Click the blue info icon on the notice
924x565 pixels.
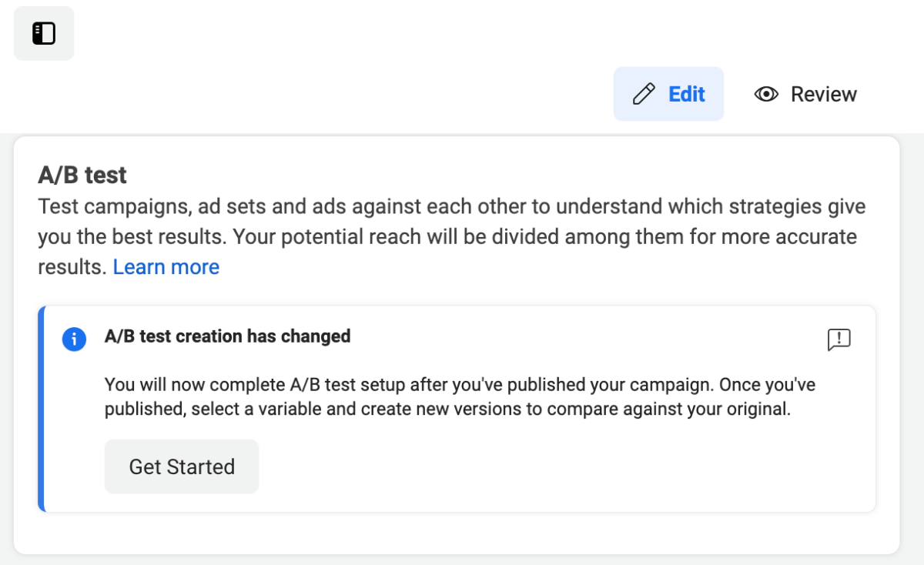click(x=74, y=339)
